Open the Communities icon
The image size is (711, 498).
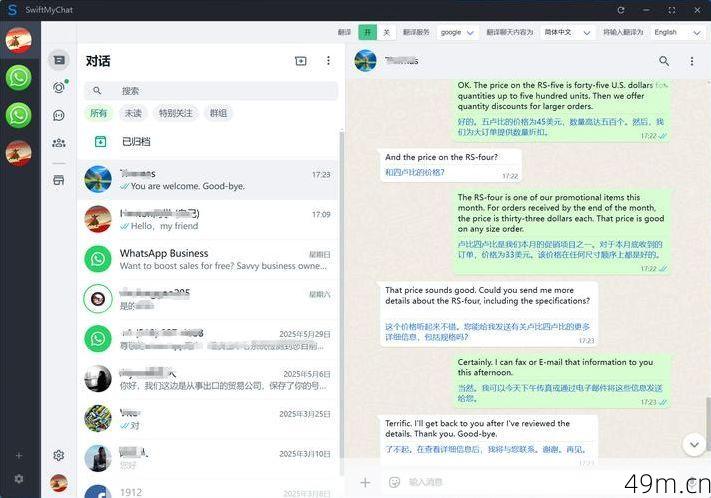(59, 143)
